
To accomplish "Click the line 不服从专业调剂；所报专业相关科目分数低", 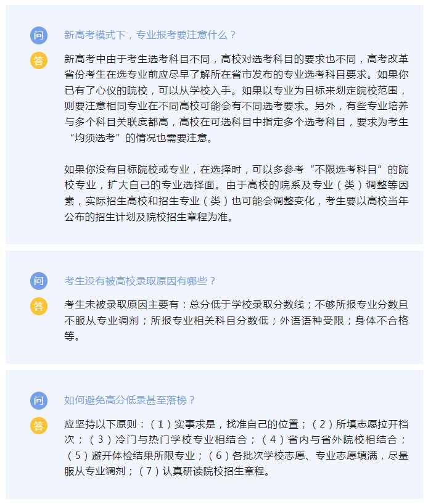I will [x=236, y=320].
